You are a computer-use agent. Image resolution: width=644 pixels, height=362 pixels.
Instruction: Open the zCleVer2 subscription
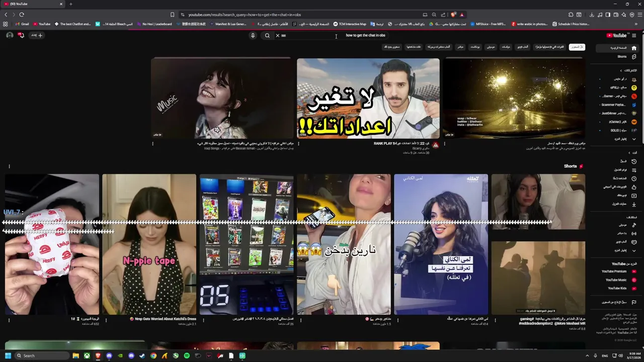coord(617,122)
